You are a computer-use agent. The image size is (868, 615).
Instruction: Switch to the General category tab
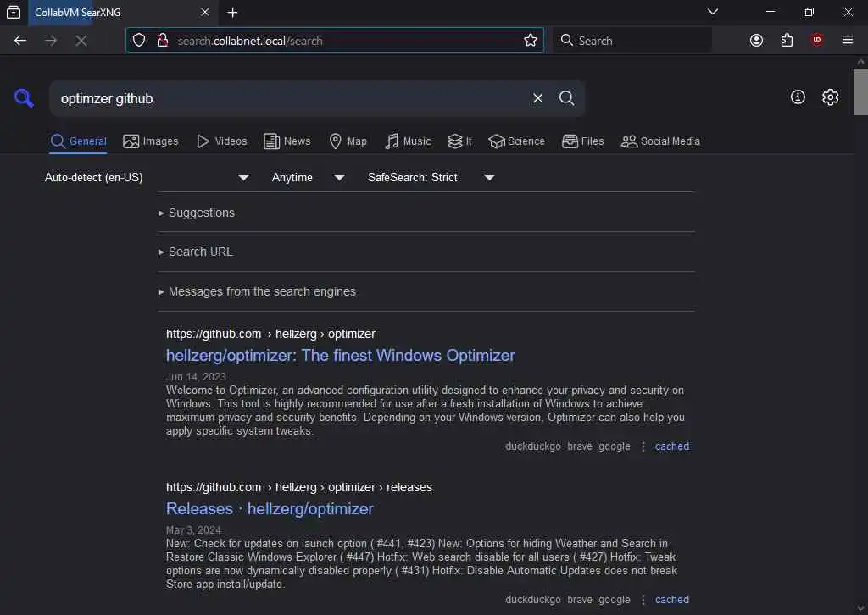pyautogui.click(x=79, y=141)
